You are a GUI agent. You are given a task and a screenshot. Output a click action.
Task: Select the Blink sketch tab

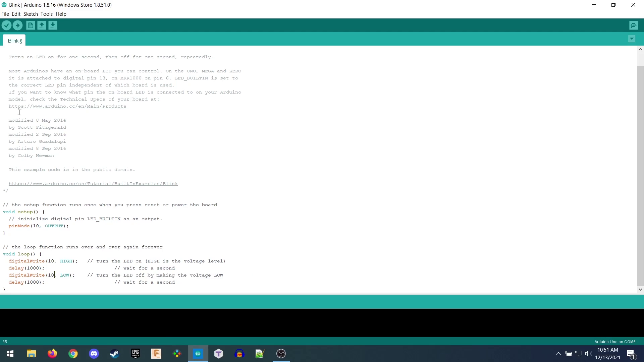(x=15, y=41)
